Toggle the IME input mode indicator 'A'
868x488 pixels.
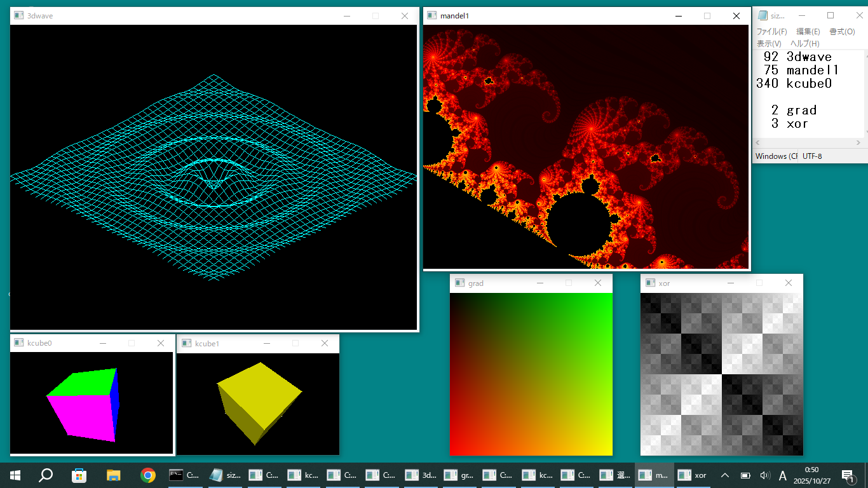(x=783, y=475)
